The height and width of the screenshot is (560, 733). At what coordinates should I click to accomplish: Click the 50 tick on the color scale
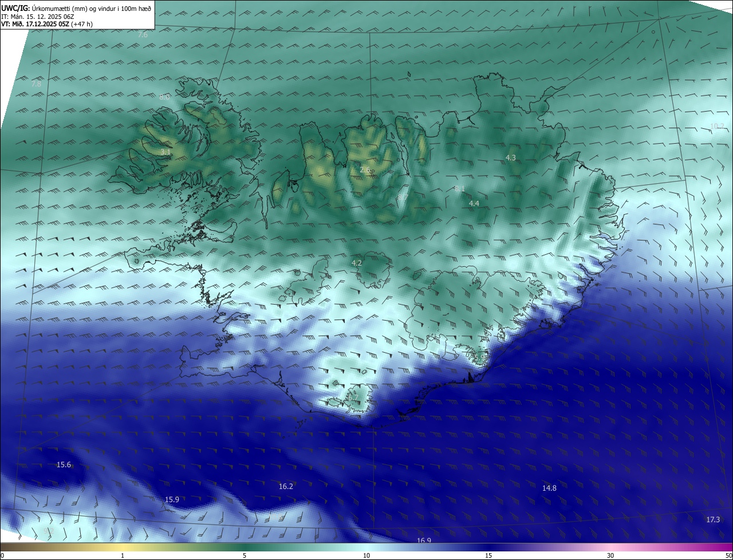click(x=728, y=555)
